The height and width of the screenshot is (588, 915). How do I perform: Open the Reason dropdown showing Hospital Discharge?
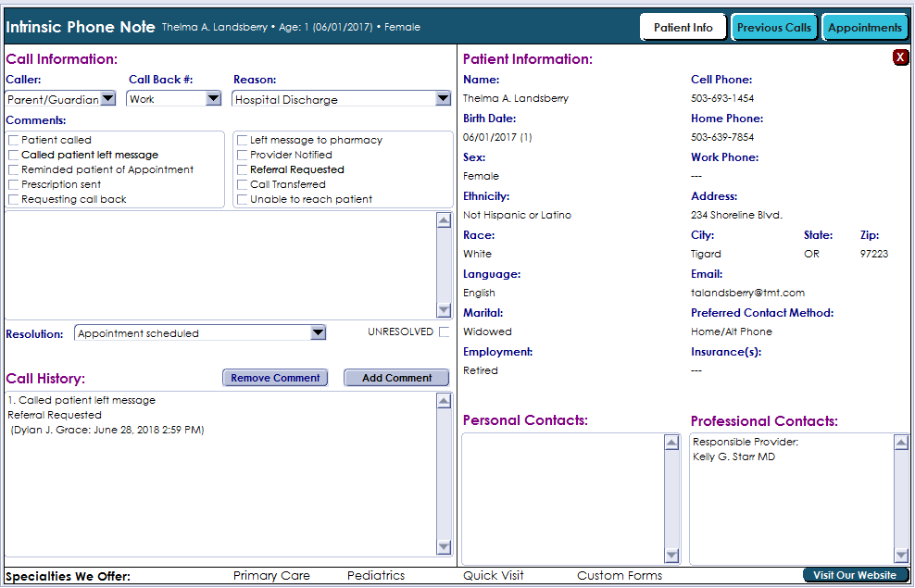click(x=442, y=99)
